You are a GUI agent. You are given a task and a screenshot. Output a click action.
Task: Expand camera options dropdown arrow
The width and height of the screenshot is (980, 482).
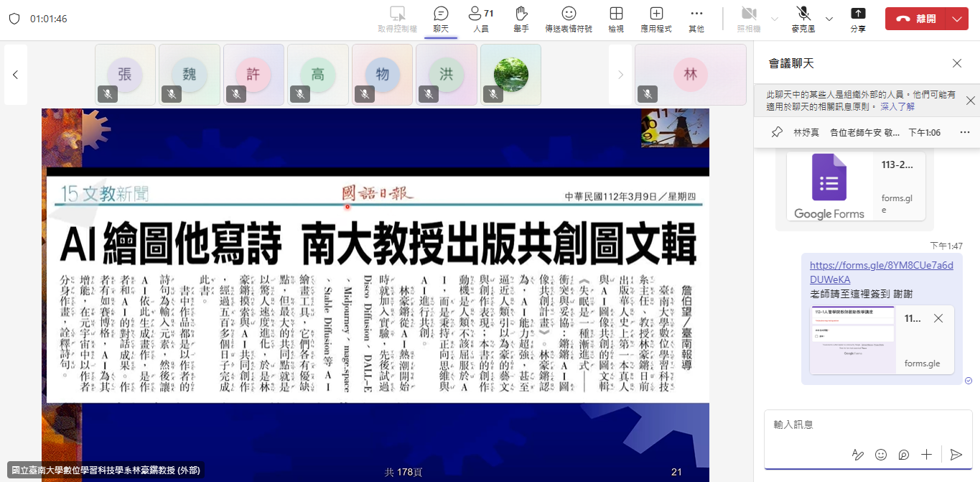(x=775, y=19)
